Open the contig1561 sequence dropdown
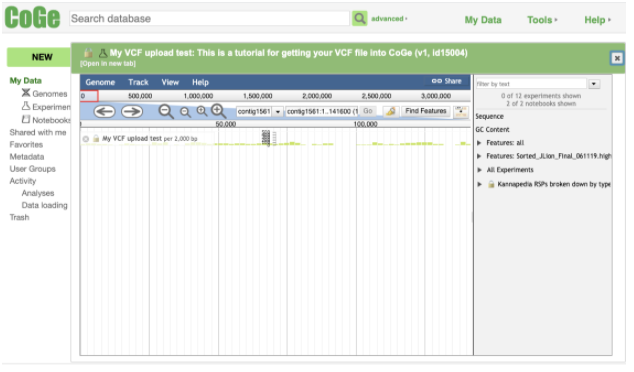Screen dimensions: 634x372 pyautogui.click(x=278, y=112)
